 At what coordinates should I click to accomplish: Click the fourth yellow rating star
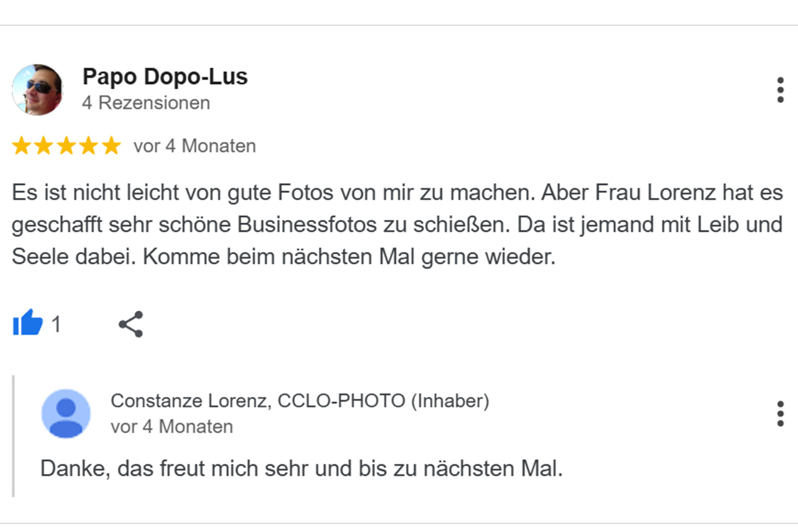89,146
